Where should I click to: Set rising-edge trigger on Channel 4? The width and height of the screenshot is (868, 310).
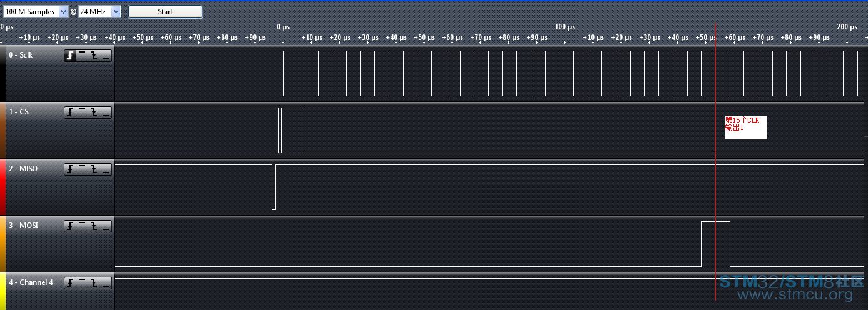[x=70, y=283]
